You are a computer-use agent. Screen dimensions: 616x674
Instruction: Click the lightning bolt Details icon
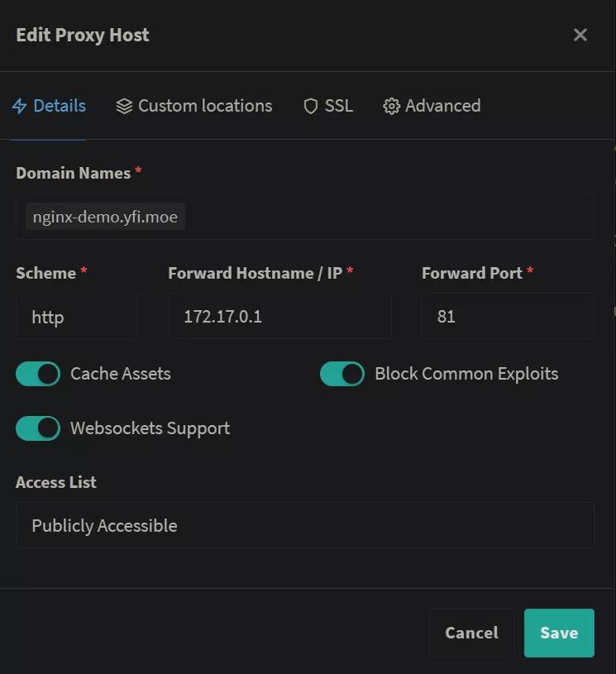[x=19, y=106]
